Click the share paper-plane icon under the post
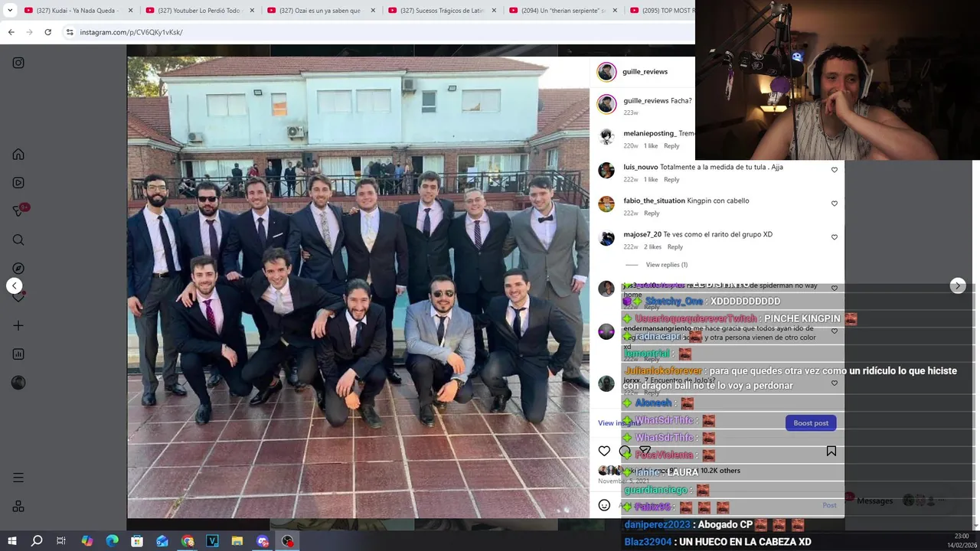This screenshot has width=980, height=551. pos(645,452)
